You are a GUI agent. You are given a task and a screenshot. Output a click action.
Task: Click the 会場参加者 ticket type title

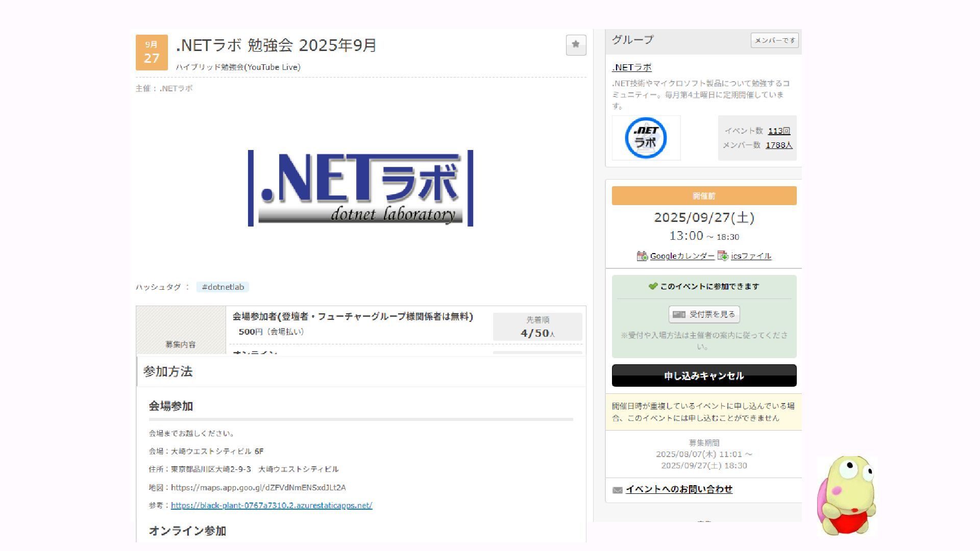tap(353, 317)
